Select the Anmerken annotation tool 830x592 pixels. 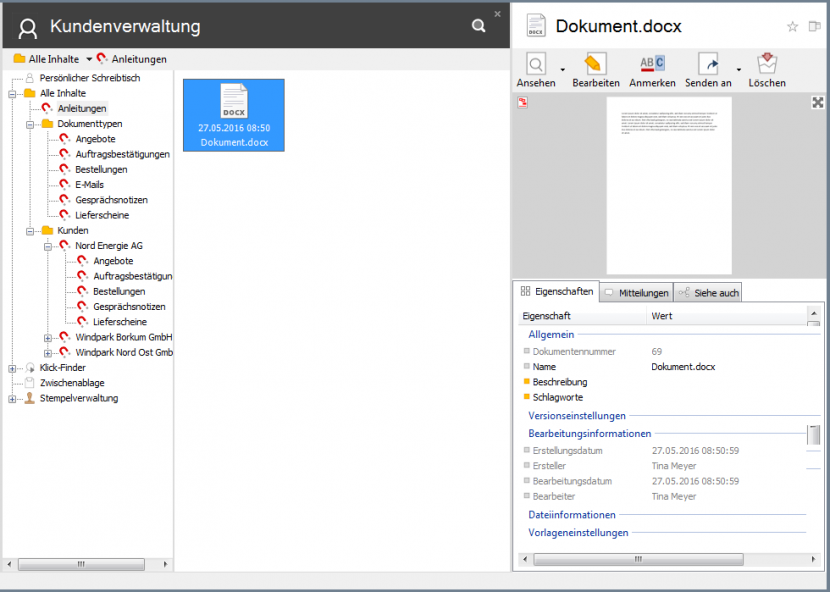[x=652, y=65]
